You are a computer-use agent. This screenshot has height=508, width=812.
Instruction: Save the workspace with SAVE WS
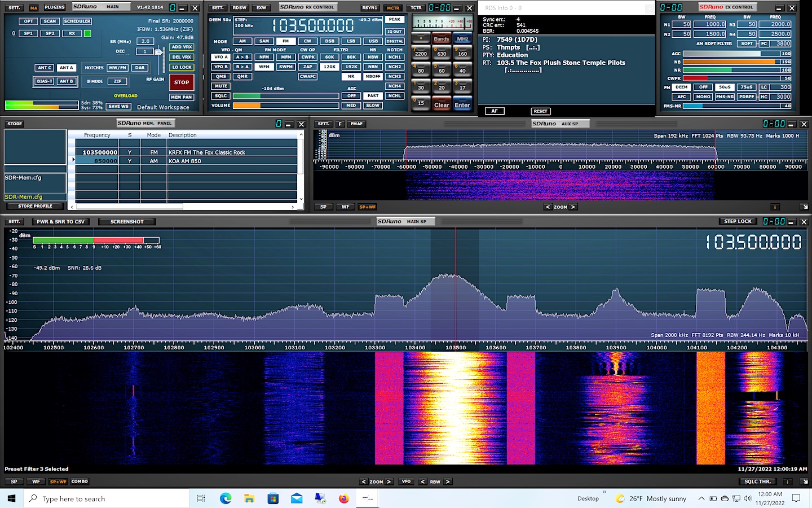(117, 106)
